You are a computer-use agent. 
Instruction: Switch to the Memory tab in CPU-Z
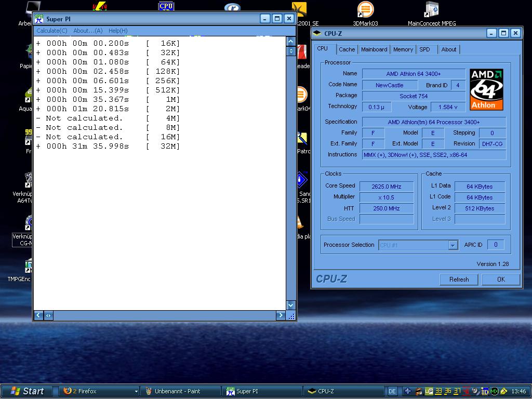[x=403, y=49]
